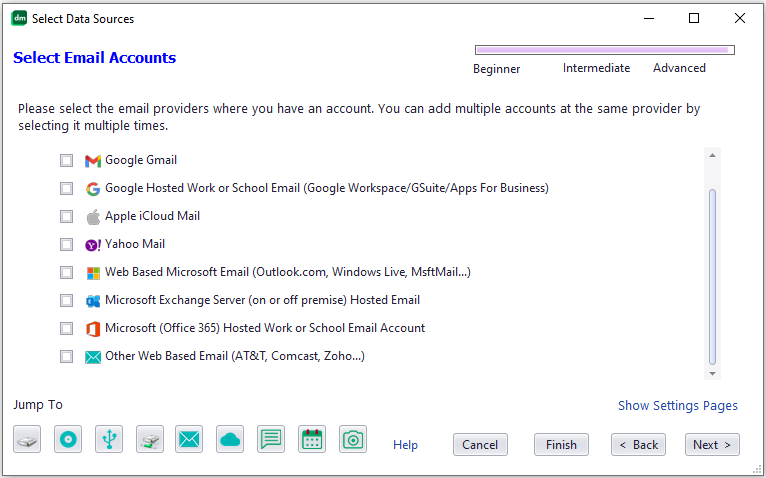Screen dimensions: 766x478
Task: Check Other Web Based Email checkbox
Action: (x=66, y=356)
